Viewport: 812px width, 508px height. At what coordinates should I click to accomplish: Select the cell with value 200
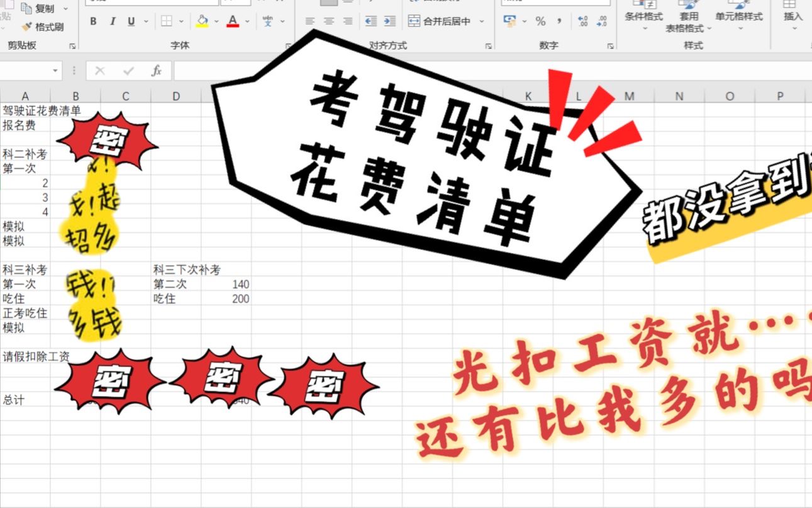coord(226,298)
